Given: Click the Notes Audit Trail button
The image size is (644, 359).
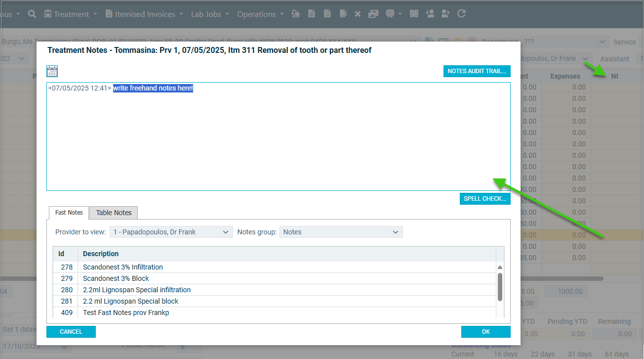Looking at the screenshot, I should 477,71.
